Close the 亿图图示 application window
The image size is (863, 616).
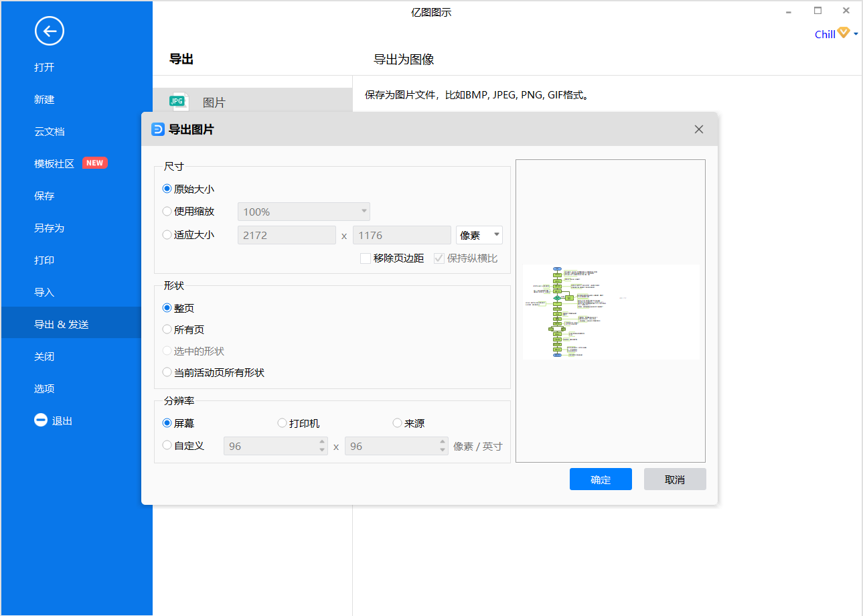(846, 10)
